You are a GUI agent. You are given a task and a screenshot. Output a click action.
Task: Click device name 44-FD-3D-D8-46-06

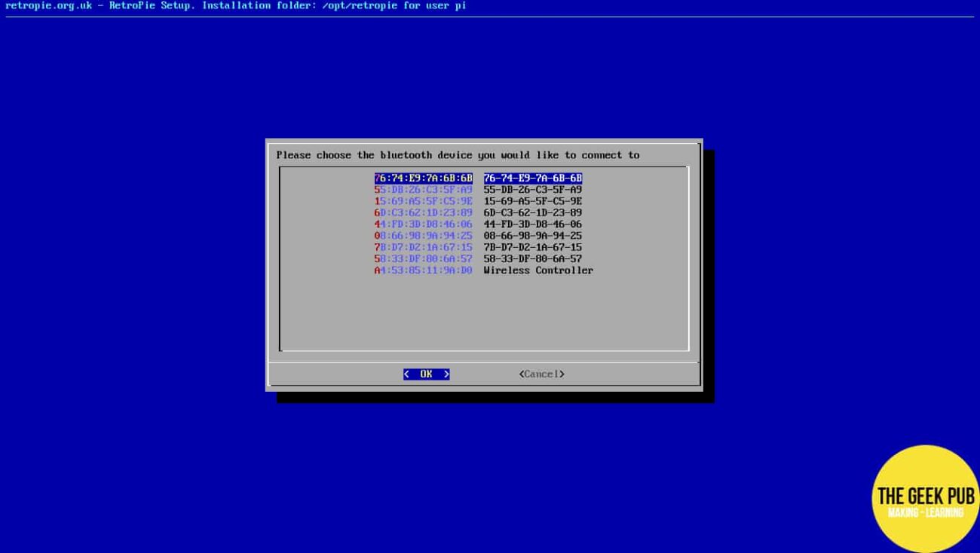click(x=532, y=225)
